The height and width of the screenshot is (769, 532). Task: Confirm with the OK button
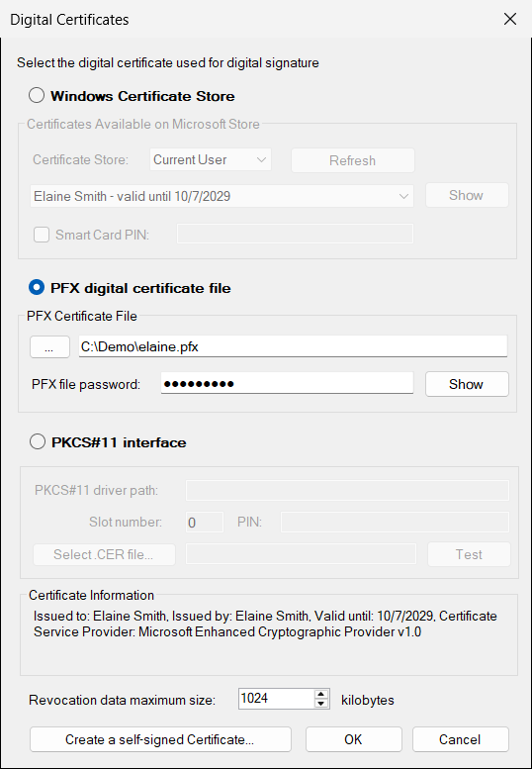click(x=354, y=739)
